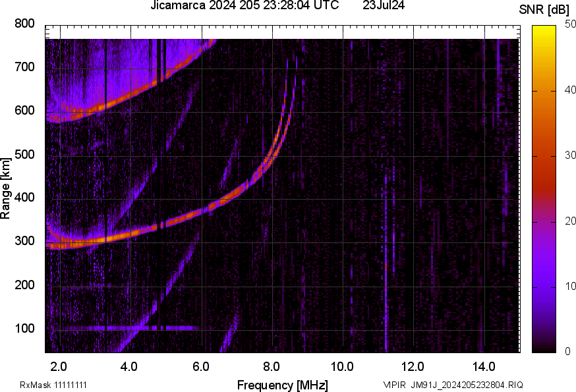The image size is (576, 392).
Task: Click the 'Frequency [MHz]' axis label
Action: (283, 385)
